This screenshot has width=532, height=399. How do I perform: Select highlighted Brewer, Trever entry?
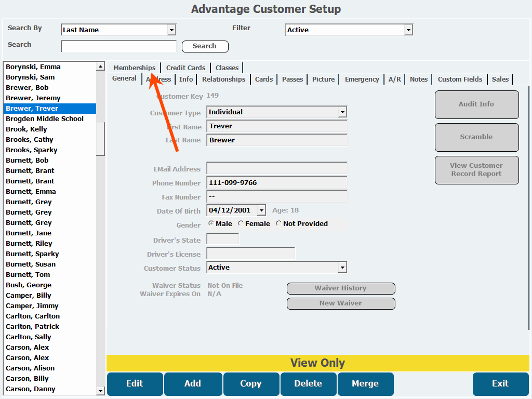50,109
